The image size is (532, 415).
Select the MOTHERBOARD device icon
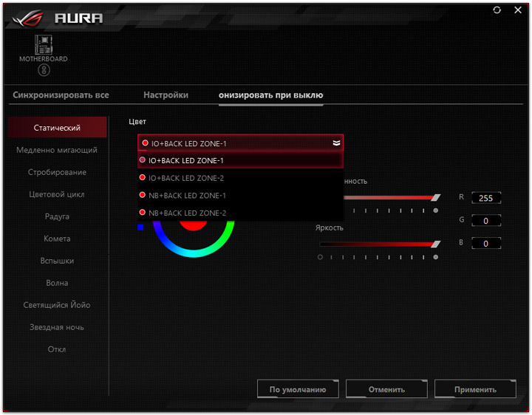[44, 45]
